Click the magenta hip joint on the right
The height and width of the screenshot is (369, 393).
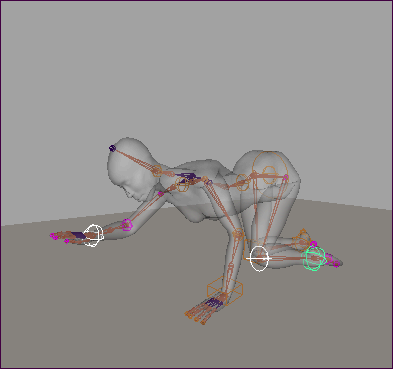tap(286, 177)
